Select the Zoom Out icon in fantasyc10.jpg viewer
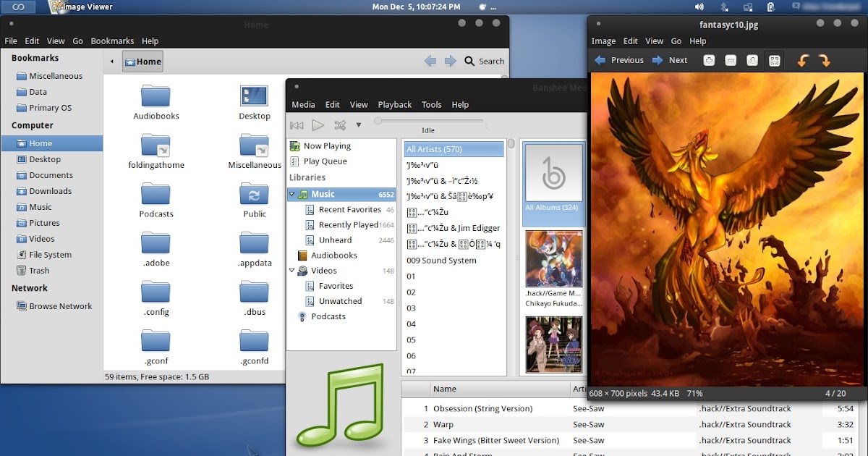 point(731,60)
